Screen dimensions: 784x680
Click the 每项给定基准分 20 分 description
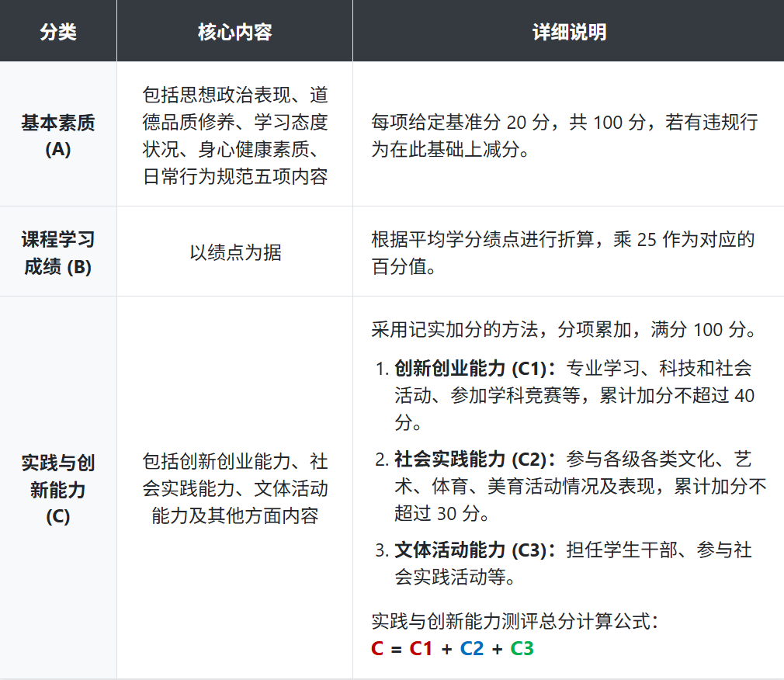pos(564,136)
